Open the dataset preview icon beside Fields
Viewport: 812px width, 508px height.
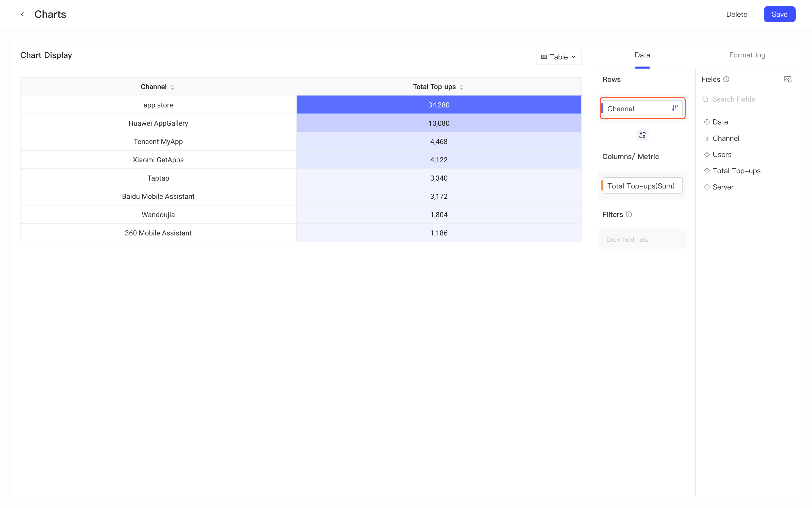click(x=787, y=79)
